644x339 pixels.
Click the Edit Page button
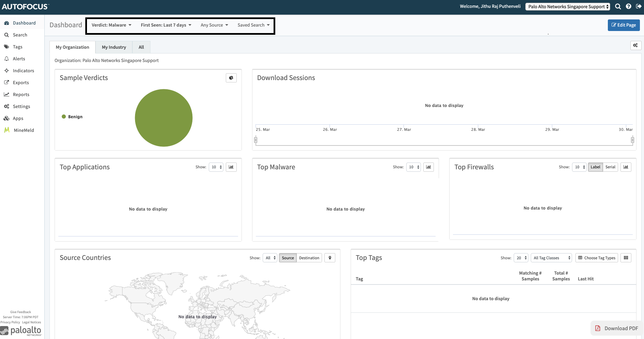pos(624,25)
